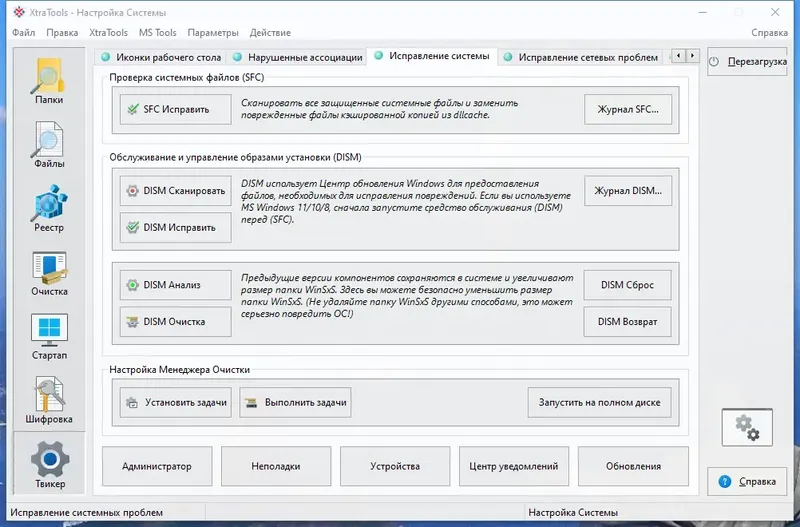The height and width of the screenshot is (527, 800).
Task: Switch to Исправление сетевых проблем tab
Action: tap(582, 57)
